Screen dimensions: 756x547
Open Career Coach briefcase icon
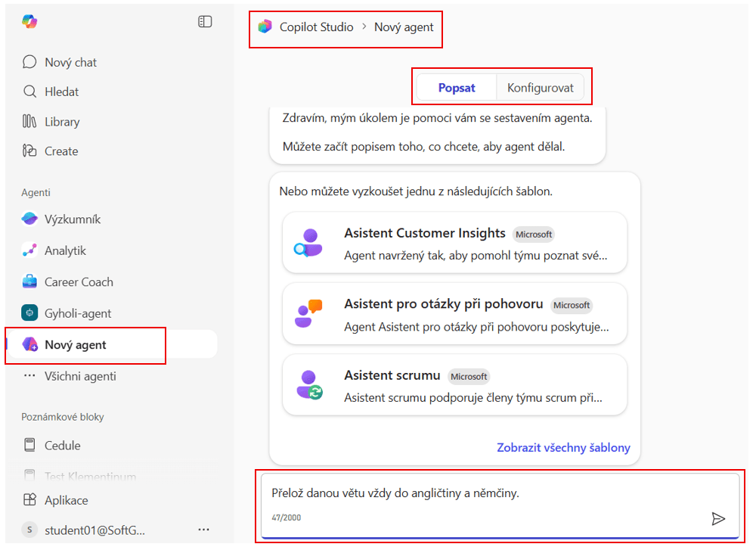point(29,282)
